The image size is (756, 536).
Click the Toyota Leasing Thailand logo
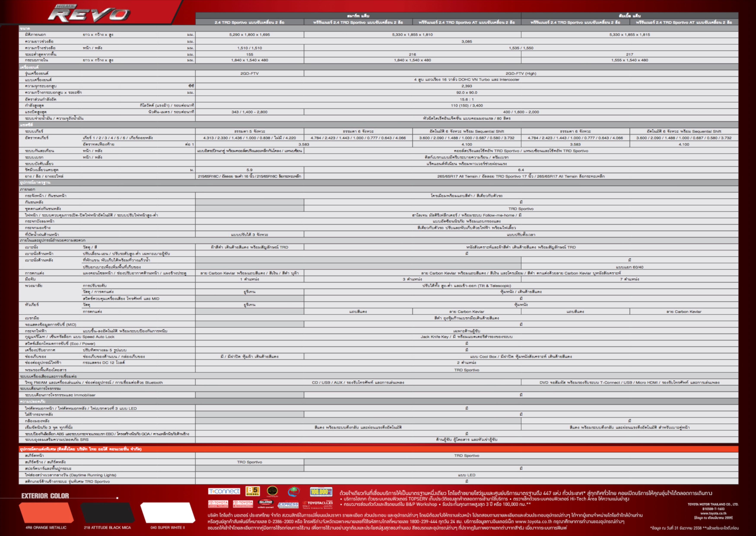click(x=218, y=504)
